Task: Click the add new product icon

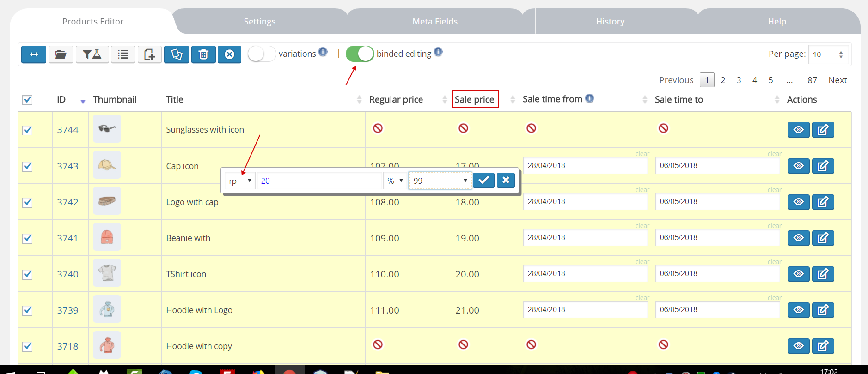Action: (x=149, y=54)
